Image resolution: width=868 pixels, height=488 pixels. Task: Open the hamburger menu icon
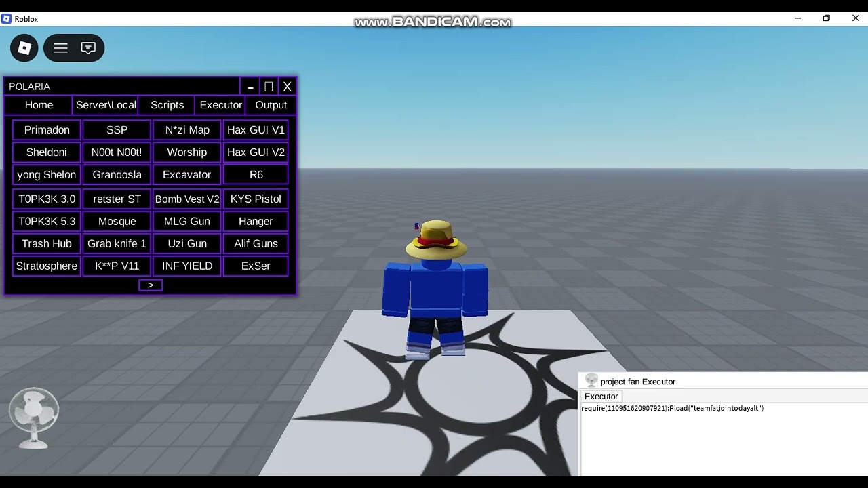(x=60, y=48)
